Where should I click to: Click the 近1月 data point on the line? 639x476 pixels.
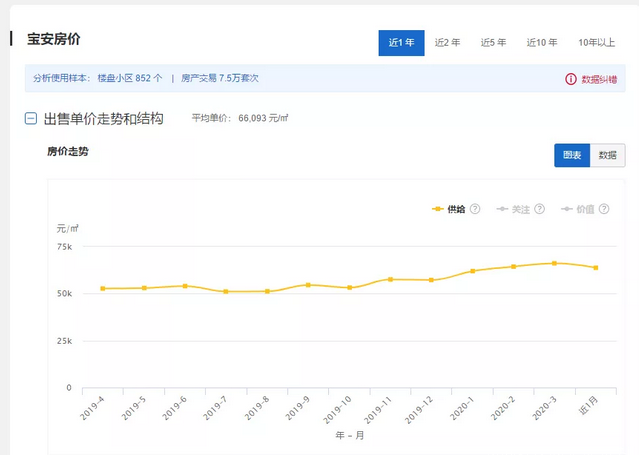point(596,267)
